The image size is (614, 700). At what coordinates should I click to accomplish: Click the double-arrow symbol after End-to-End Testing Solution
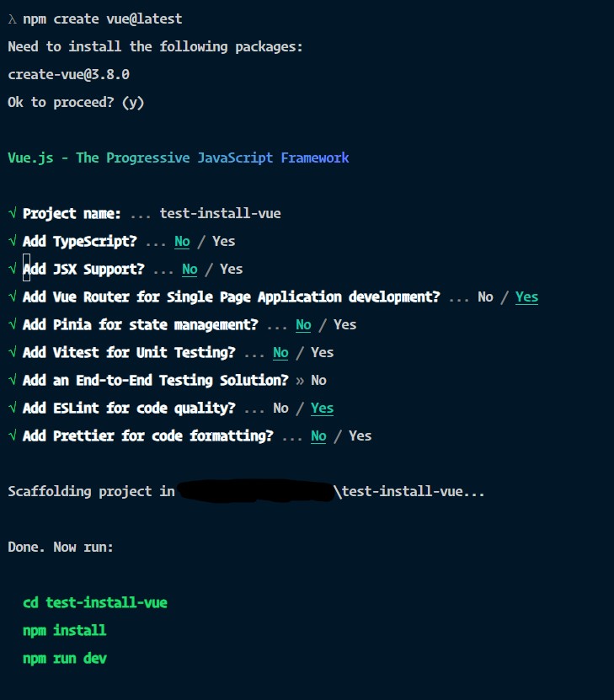(300, 381)
